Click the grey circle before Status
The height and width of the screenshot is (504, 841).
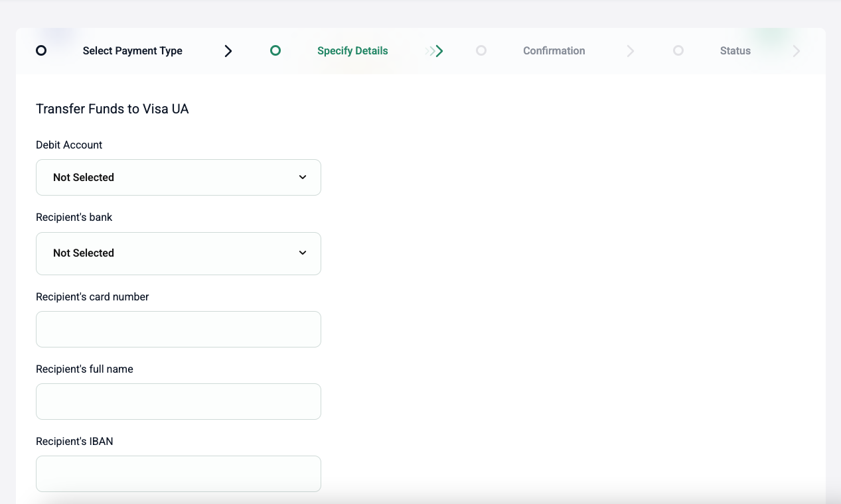coord(678,50)
